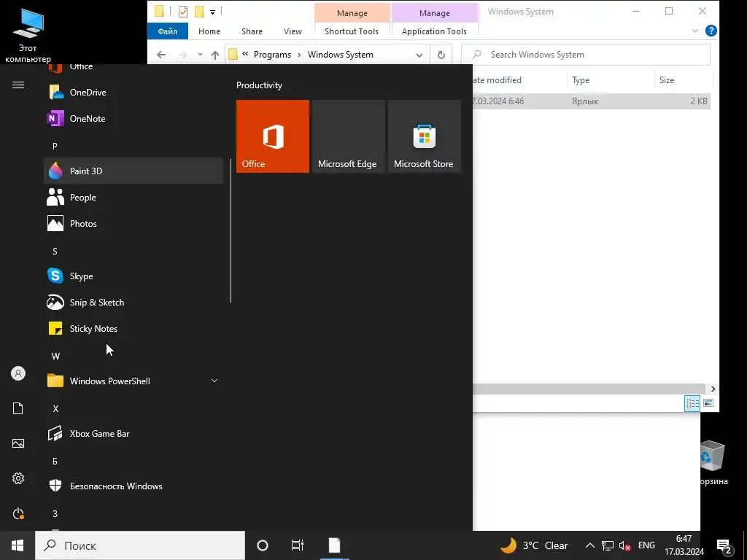Open OneDrive from the Start menu

[x=133, y=93]
